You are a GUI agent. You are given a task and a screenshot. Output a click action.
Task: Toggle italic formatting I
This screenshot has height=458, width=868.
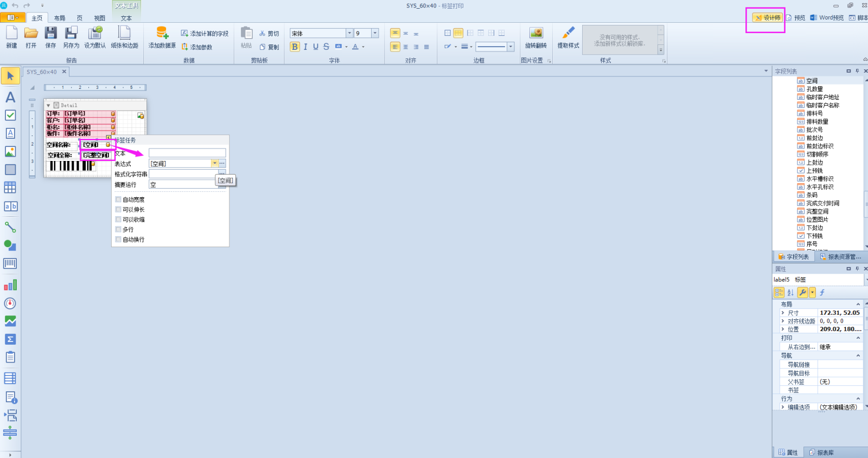[305, 47]
